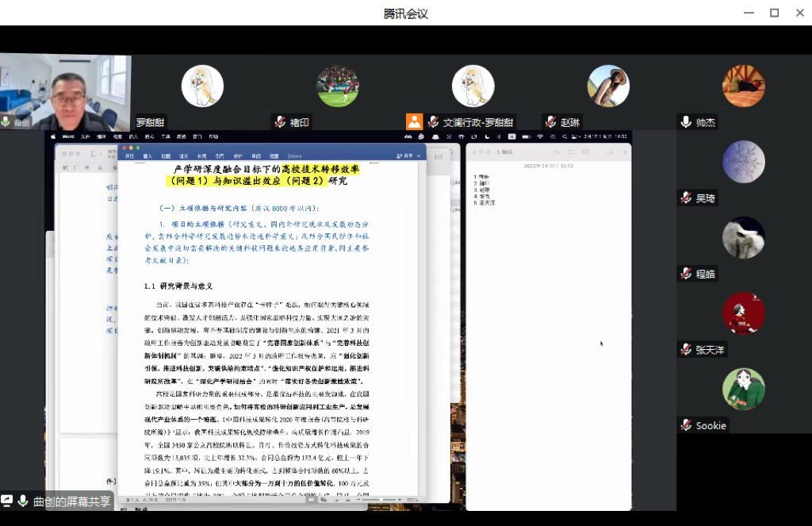The width and height of the screenshot is (812, 526).
Task: Click the shared document title heading
Action: (x=266, y=175)
